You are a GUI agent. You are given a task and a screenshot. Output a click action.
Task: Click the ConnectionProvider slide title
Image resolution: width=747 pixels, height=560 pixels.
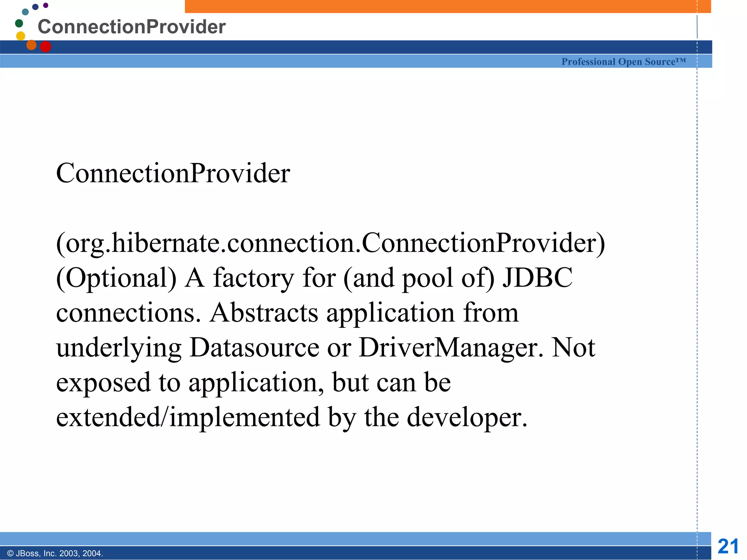click(x=132, y=27)
